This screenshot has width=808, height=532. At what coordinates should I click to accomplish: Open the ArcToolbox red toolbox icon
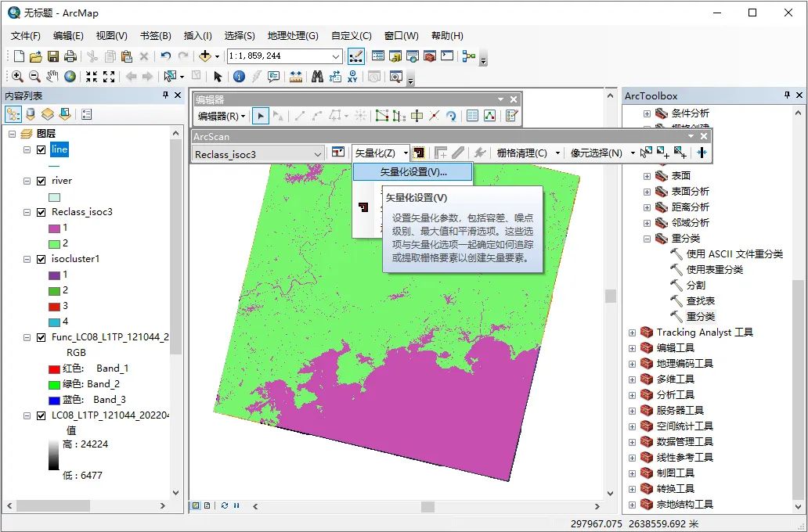[429, 56]
